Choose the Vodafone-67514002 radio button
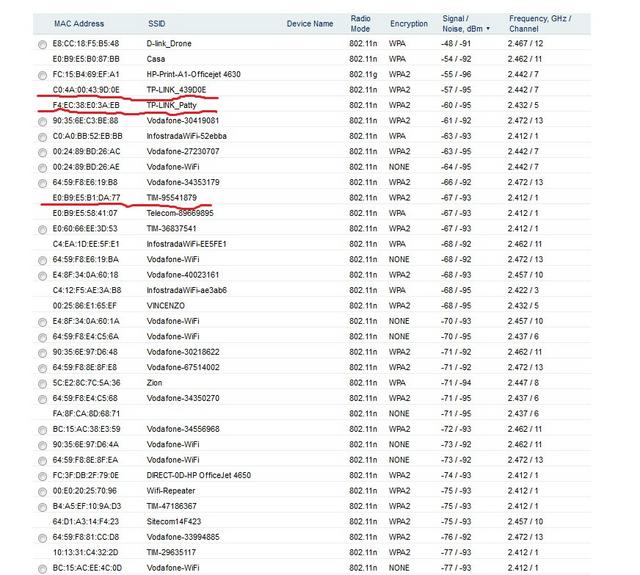 click(x=42, y=369)
